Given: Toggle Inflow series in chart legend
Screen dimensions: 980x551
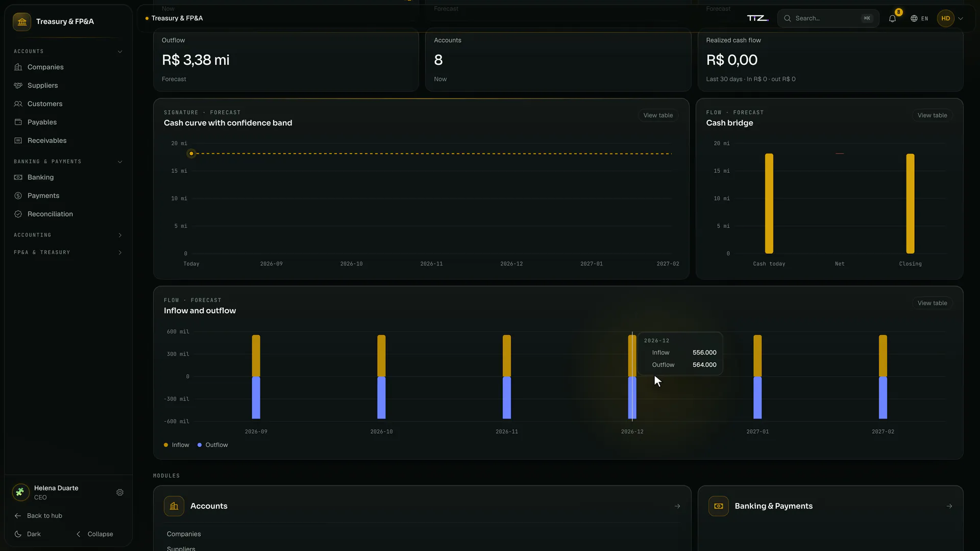Looking at the screenshot, I should 177,445.
